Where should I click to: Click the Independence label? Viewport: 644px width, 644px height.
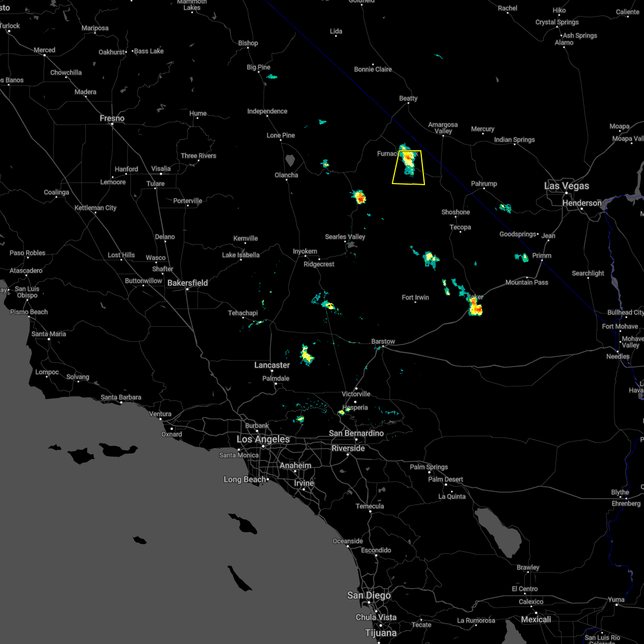tap(267, 111)
